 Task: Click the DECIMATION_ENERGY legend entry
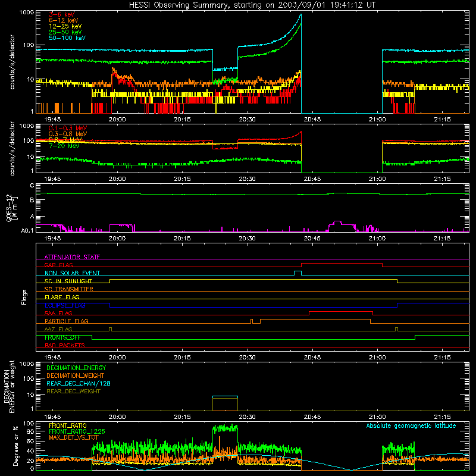(76, 368)
